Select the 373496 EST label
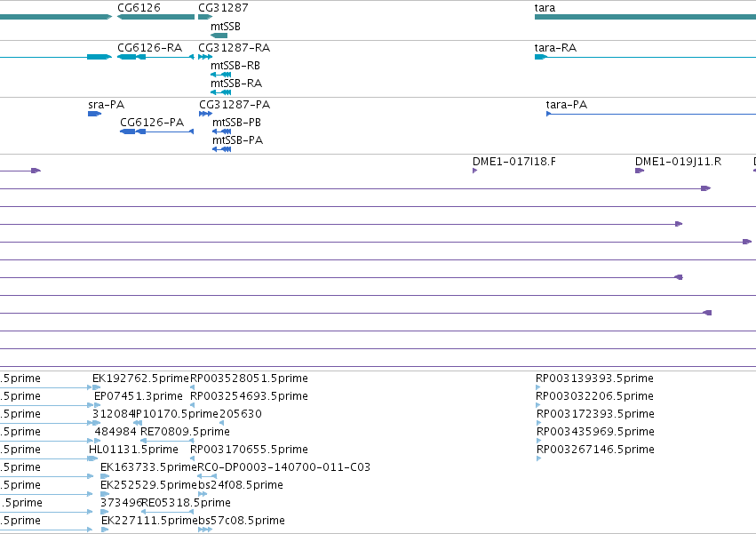The width and height of the screenshot is (756, 534). (121, 503)
